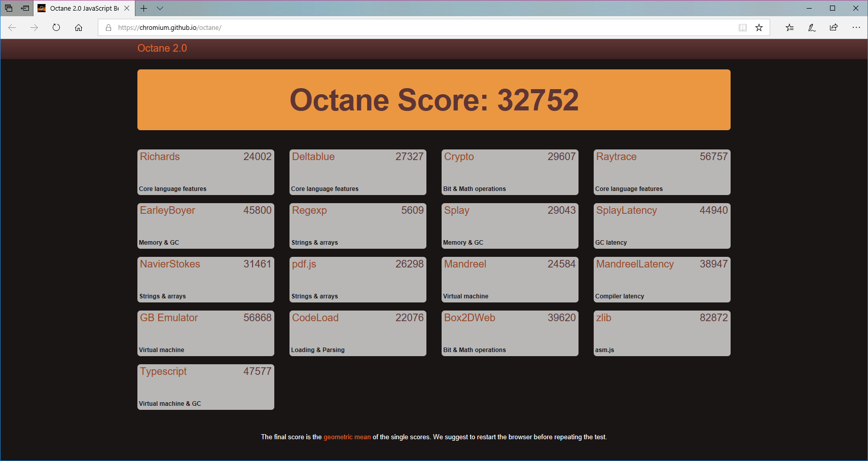Image resolution: width=868 pixels, height=461 pixels.
Task: Click the Octane 2.0 header link
Action: (x=162, y=48)
